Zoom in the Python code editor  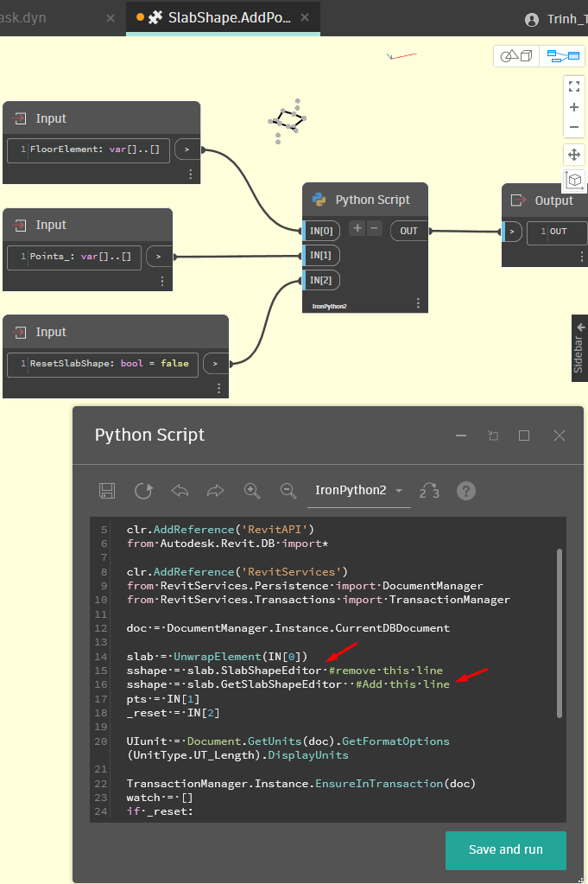252,491
